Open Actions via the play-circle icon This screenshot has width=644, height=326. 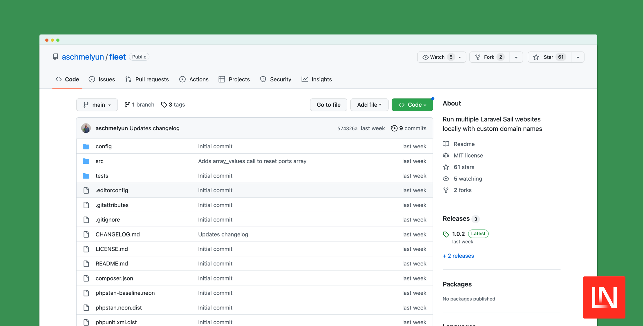[182, 79]
